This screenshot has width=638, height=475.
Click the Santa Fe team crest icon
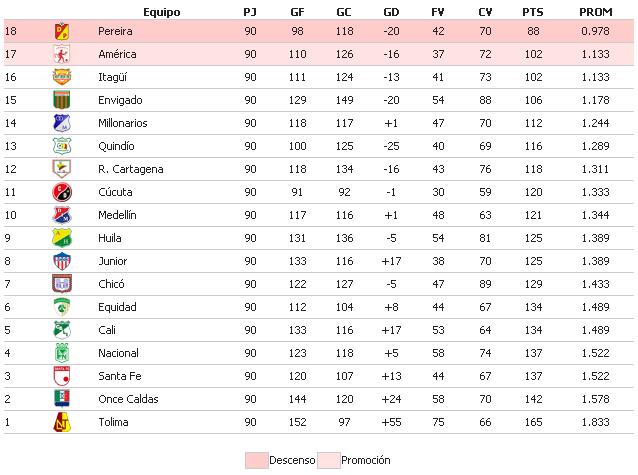(x=62, y=376)
